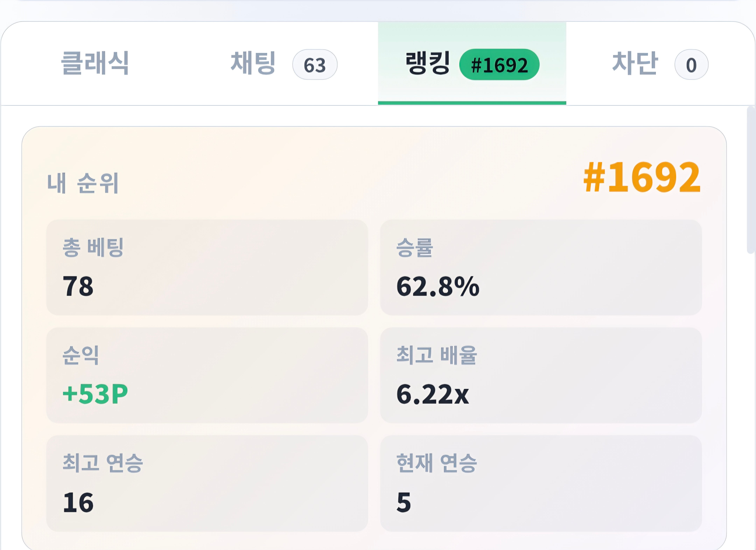
Task: Open the 채팅 tab
Action: pyautogui.click(x=284, y=63)
